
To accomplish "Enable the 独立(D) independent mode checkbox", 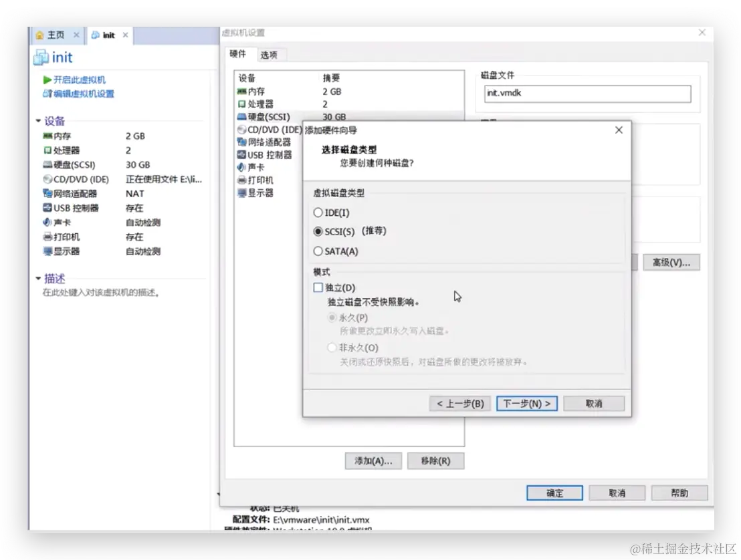I will [318, 287].
